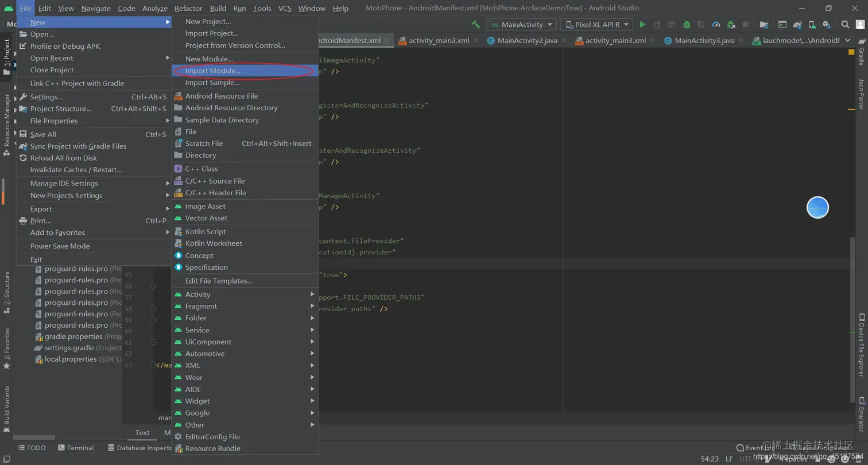Open the Edit menu
The image size is (868, 465).
coord(45,8)
